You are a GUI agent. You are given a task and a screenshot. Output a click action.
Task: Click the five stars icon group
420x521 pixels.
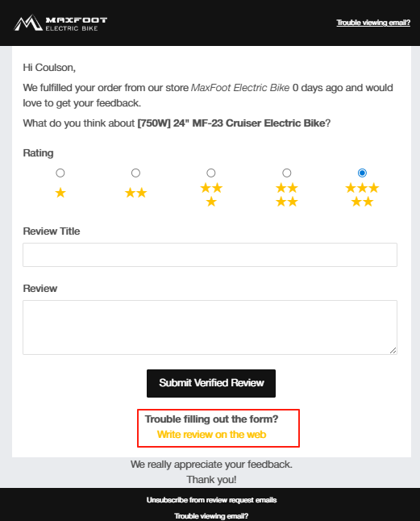click(x=362, y=194)
